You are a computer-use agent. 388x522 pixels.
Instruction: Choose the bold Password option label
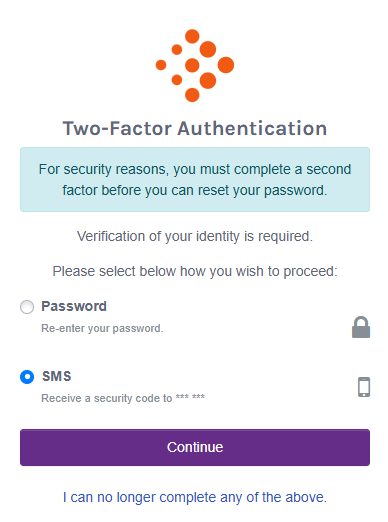coord(74,306)
